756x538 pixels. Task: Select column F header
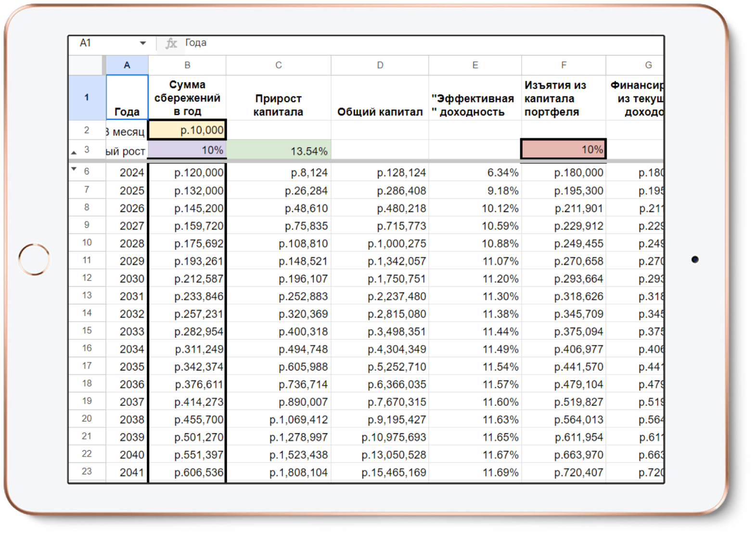pyautogui.click(x=564, y=65)
